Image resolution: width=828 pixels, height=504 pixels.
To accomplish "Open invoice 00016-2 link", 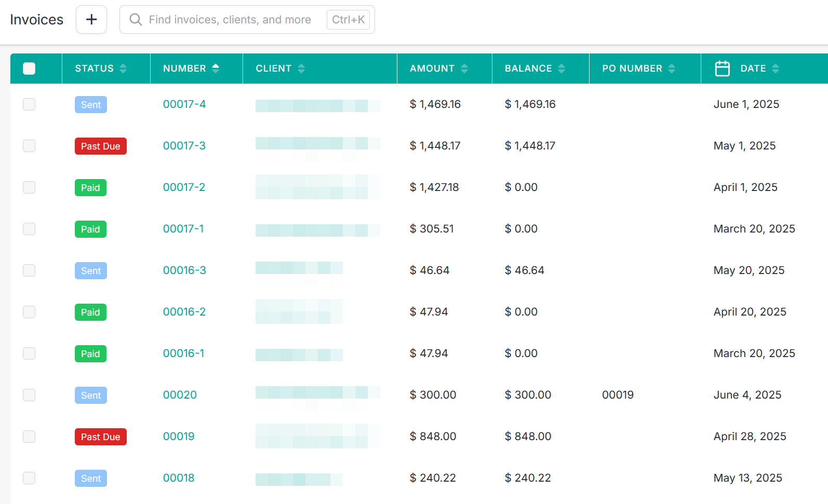I will pyautogui.click(x=184, y=312).
